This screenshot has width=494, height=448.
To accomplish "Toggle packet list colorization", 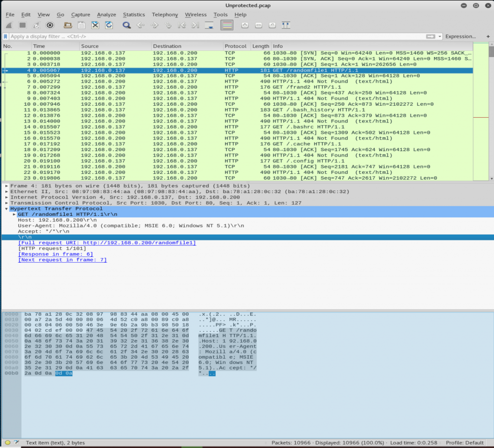I will tap(227, 25).
